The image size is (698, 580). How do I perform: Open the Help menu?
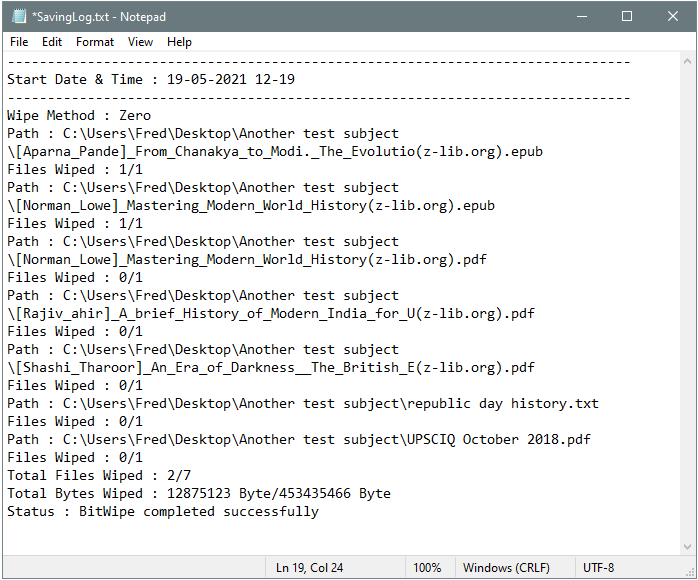[180, 42]
